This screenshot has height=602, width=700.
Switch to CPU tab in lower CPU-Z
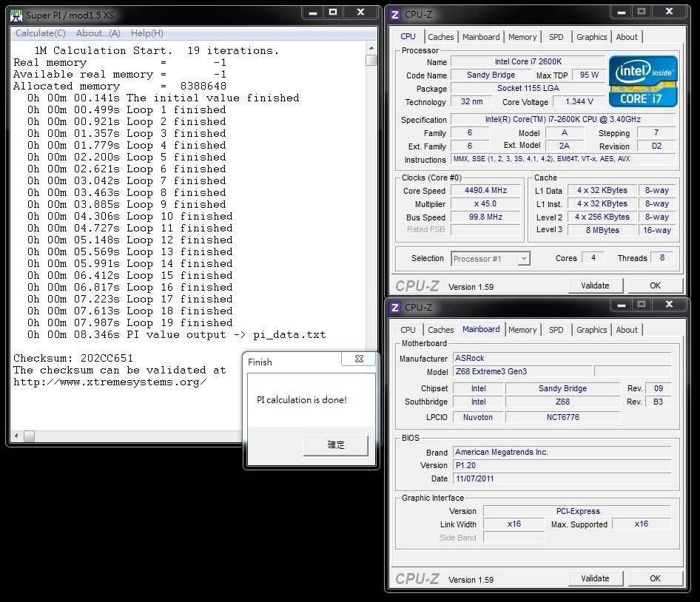tap(408, 330)
